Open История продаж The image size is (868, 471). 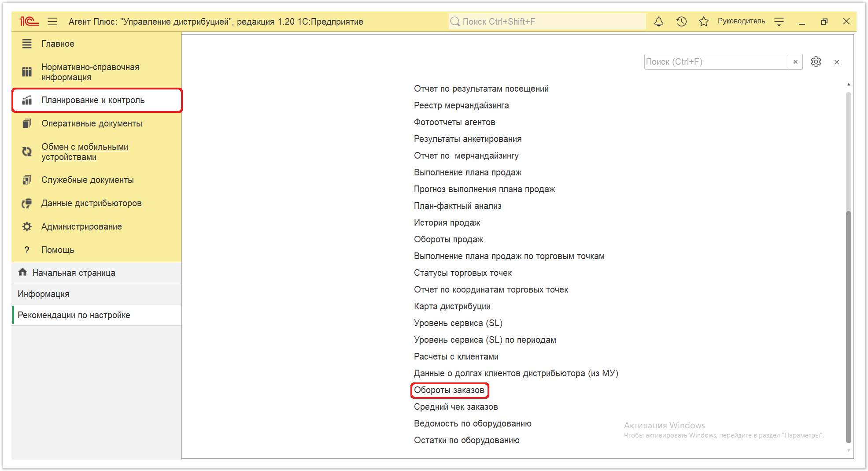[x=447, y=223]
